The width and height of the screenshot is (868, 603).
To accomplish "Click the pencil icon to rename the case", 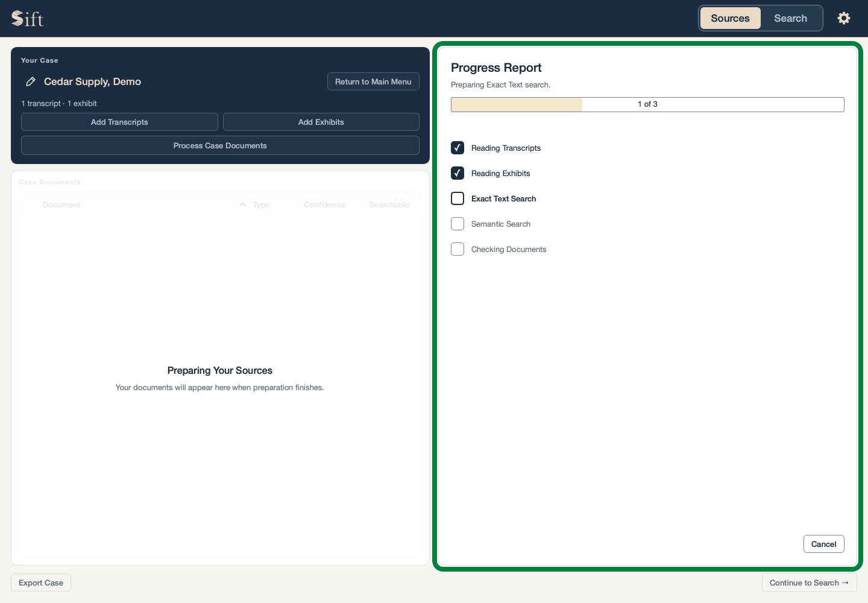I will click(30, 81).
